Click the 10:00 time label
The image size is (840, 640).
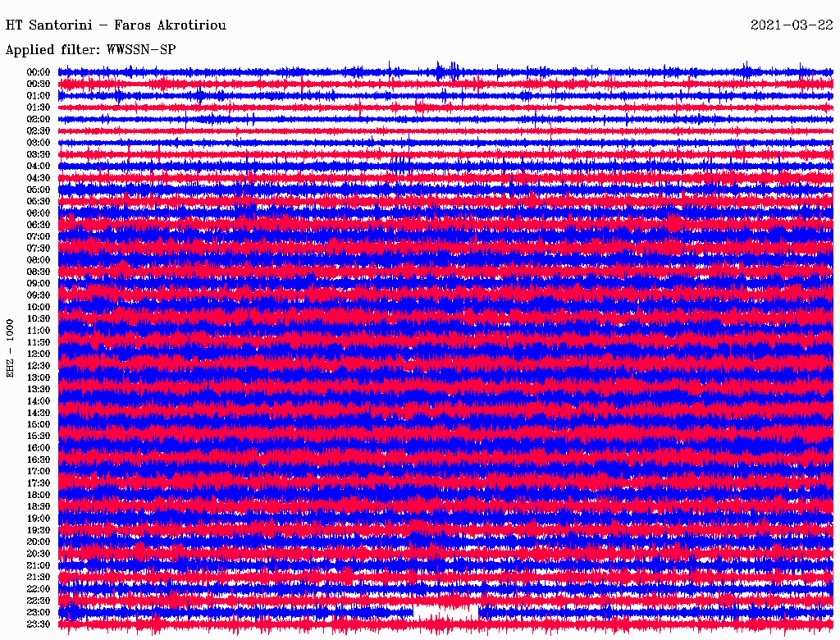(39, 308)
